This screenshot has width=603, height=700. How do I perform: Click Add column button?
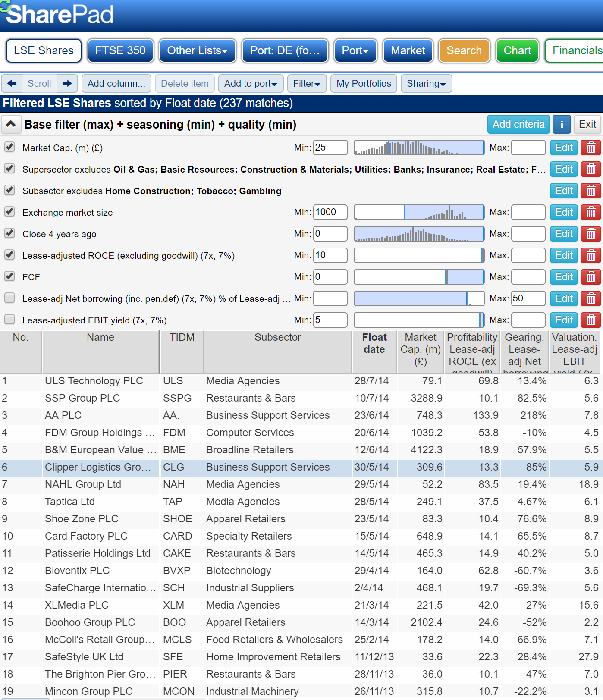(x=116, y=83)
